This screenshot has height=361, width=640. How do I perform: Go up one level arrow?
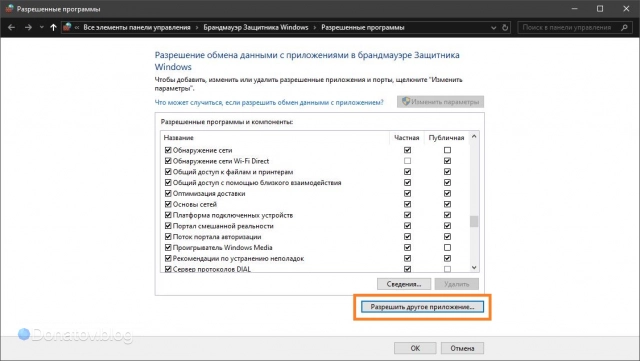coord(53,27)
